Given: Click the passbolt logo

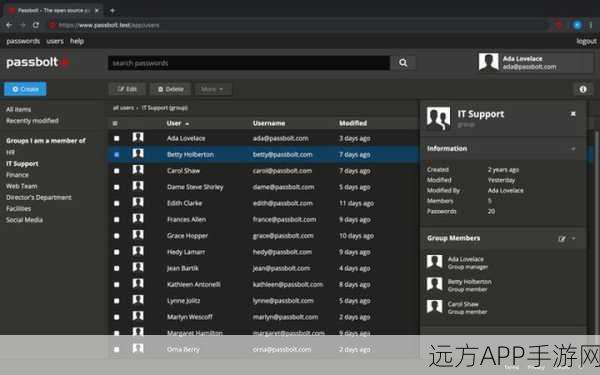Looking at the screenshot, I should tap(38, 62).
